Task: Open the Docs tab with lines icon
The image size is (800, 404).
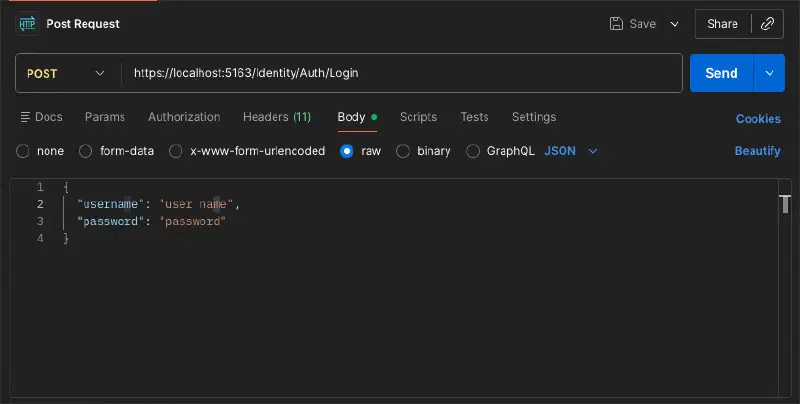Action: pos(41,117)
